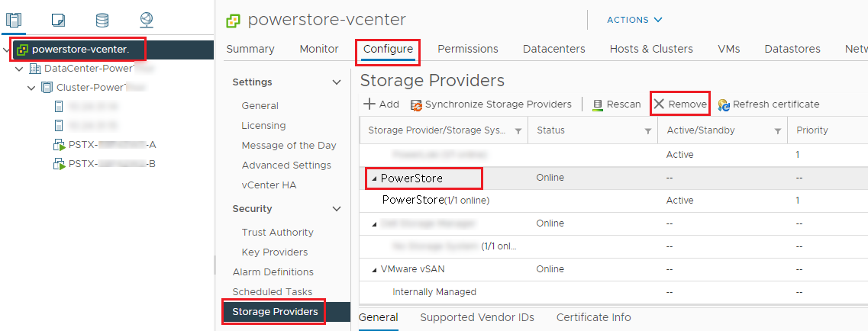The height and width of the screenshot is (331, 868).
Task: Click the Rescan toolbar icon
Action: [x=599, y=104]
